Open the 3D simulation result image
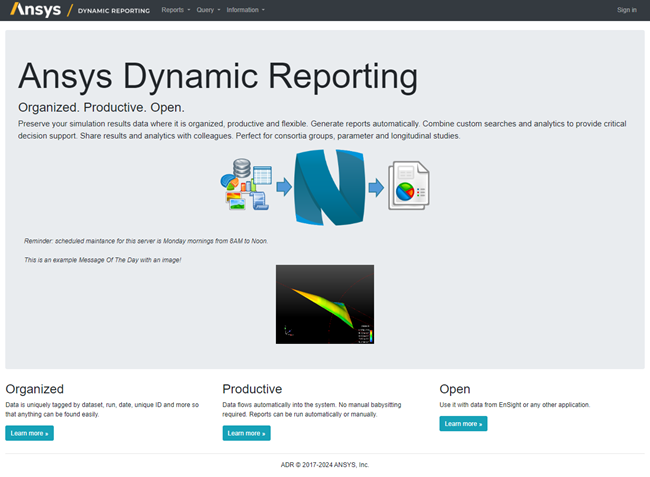 coord(324,304)
